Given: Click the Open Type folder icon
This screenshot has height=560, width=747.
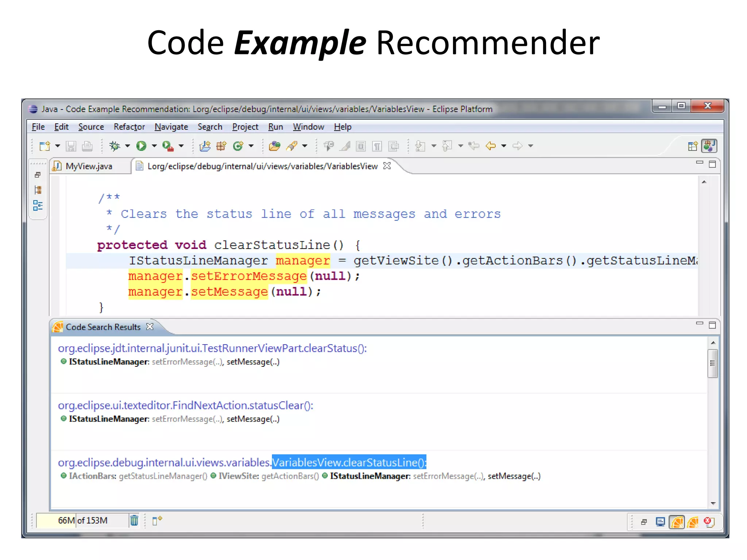Looking at the screenshot, I should 274,146.
